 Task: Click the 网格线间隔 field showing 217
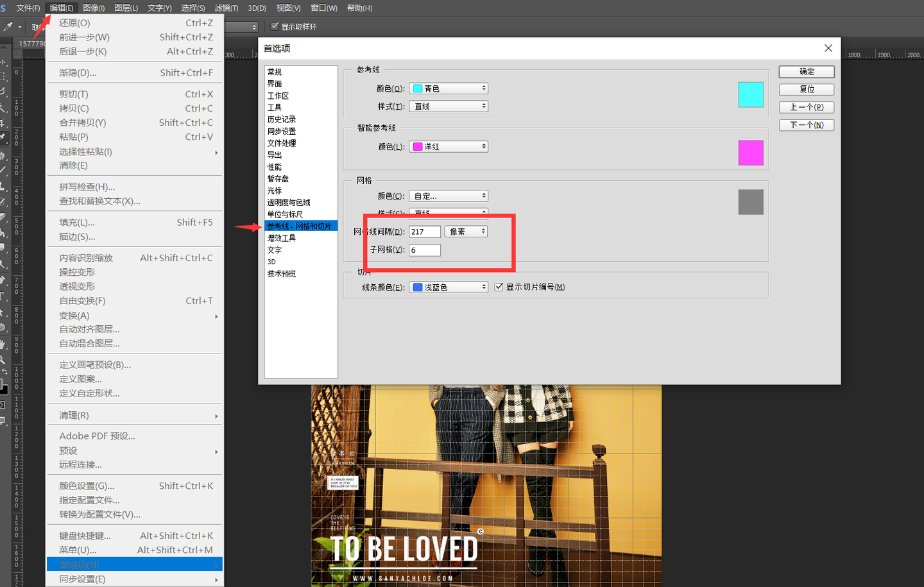(x=425, y=232)
